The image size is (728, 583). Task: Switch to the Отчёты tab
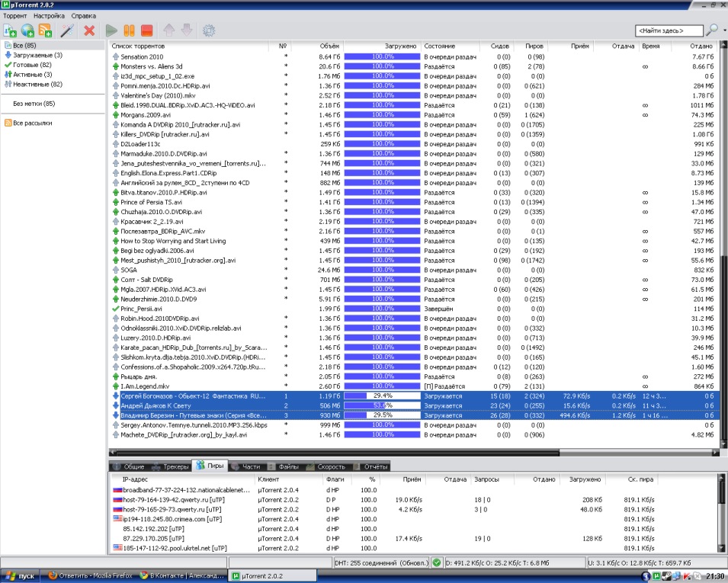(x=370, y=466)
